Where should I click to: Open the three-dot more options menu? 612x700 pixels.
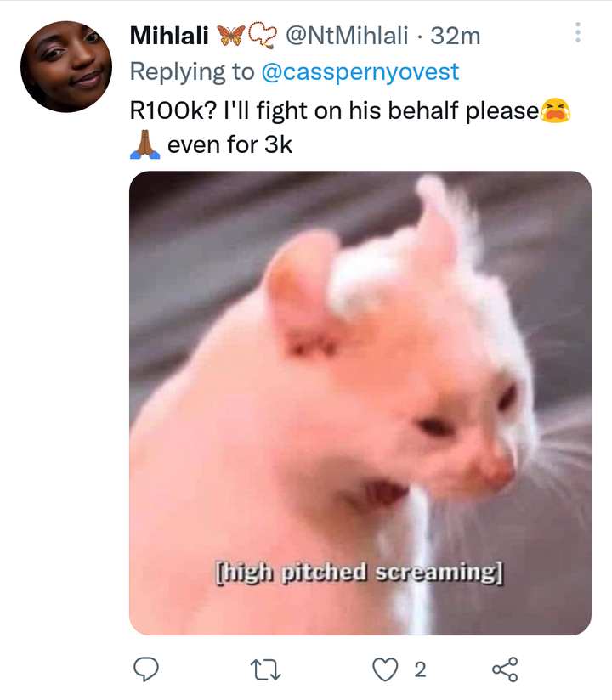[x=578, y=32]
